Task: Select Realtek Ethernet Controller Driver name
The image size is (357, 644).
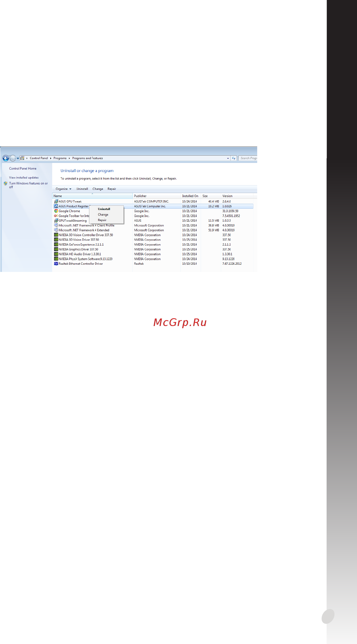Action: (x=81, y=264)
